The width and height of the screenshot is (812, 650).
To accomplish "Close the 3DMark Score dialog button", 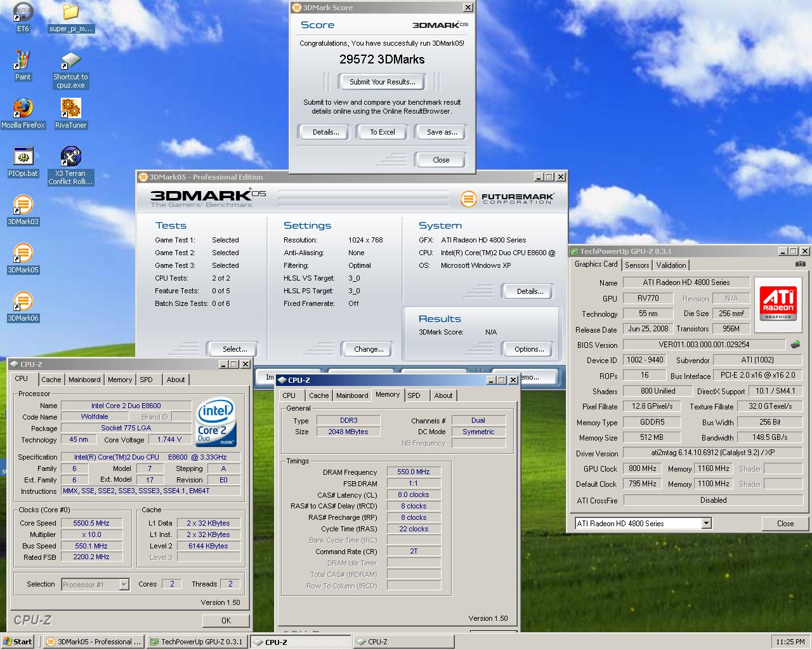I will point(441,160).
